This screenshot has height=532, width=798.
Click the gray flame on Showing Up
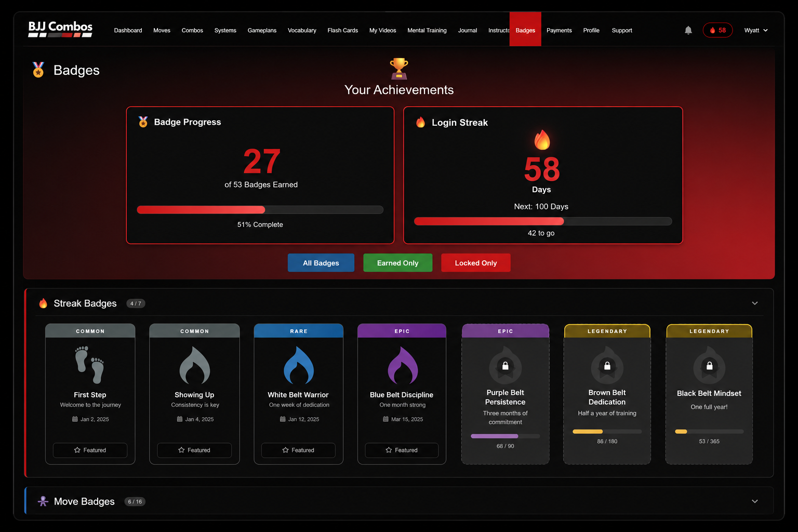pos(194,365)
